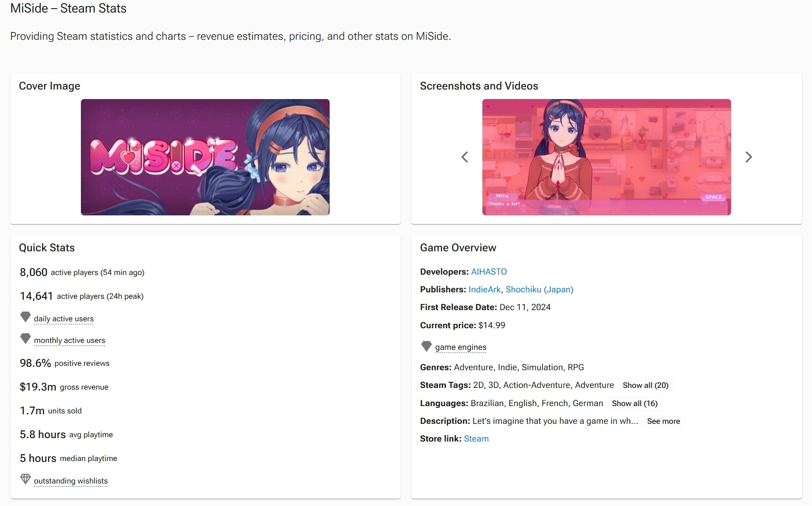The image size is (812, 506).
Task: Click the $19.3m gross revenue stat
Action: click(64, 387)
